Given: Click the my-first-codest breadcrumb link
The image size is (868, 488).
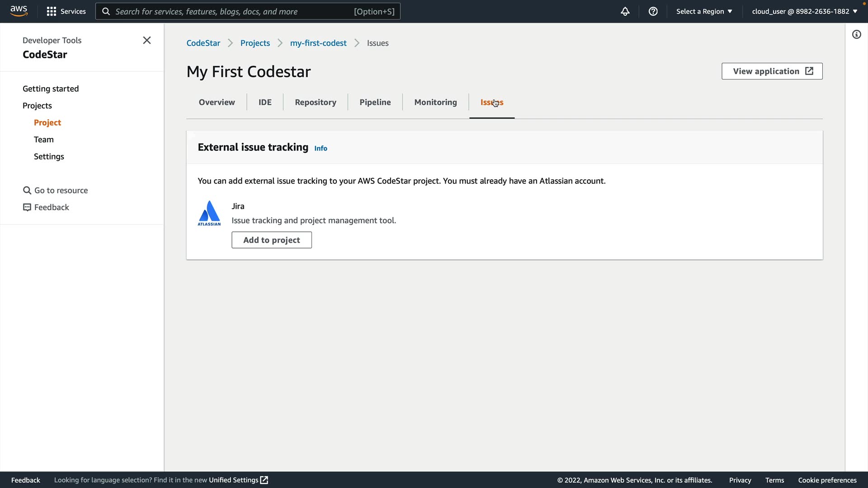Looking at the screenshot, I should coord(318,43).
